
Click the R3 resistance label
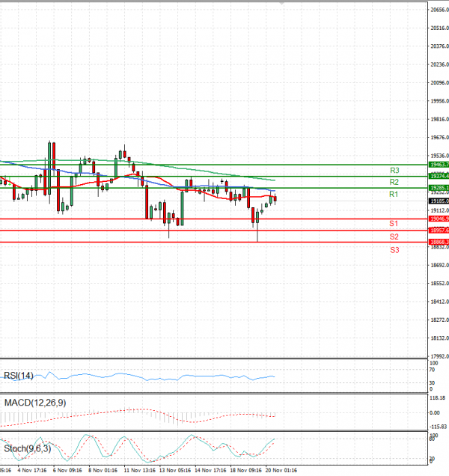394,171
